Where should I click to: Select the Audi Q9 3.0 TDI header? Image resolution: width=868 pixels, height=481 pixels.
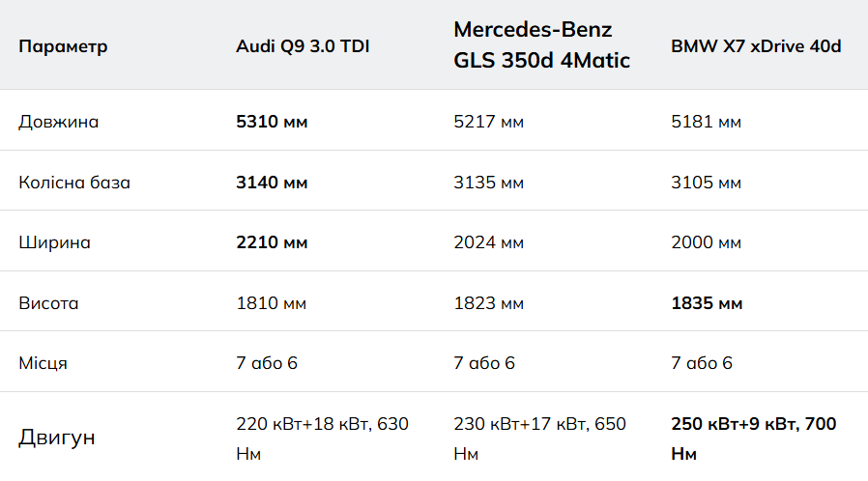(303, 46)
